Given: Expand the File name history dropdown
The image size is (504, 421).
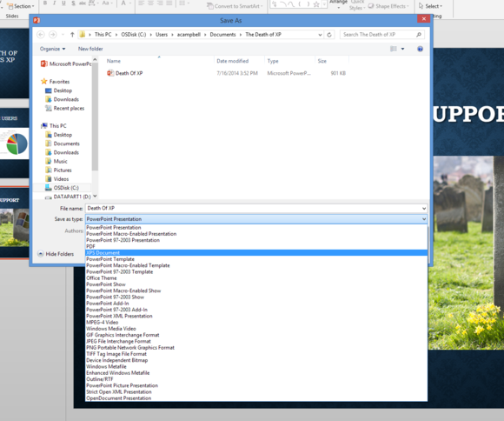Looking at the screenshot, I should 424,209.
